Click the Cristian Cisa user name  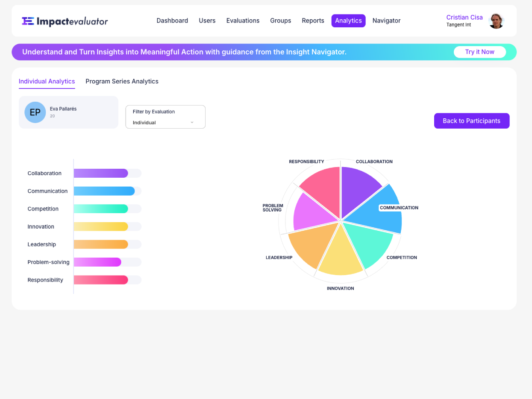[x=464, y=18]
